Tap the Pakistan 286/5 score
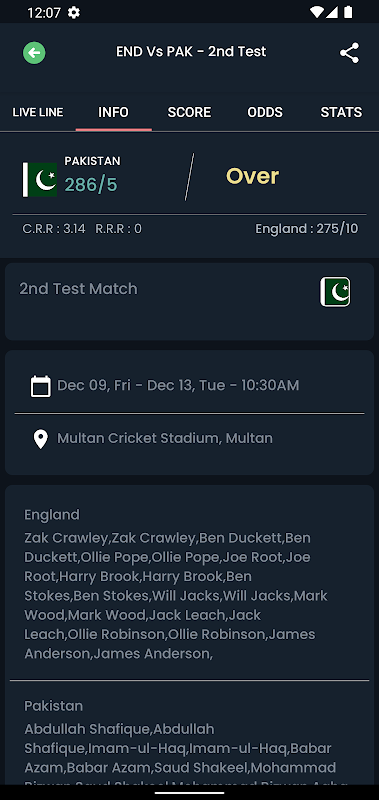Viewport: 379px width, 800px height. 91,185
